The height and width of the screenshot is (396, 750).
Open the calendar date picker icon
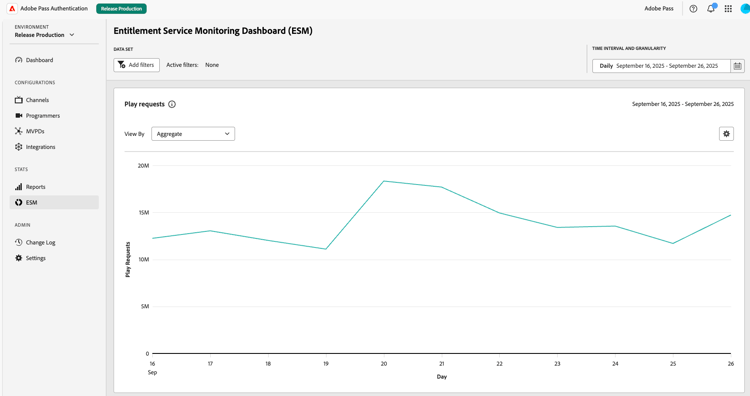(x=737, y=66)
